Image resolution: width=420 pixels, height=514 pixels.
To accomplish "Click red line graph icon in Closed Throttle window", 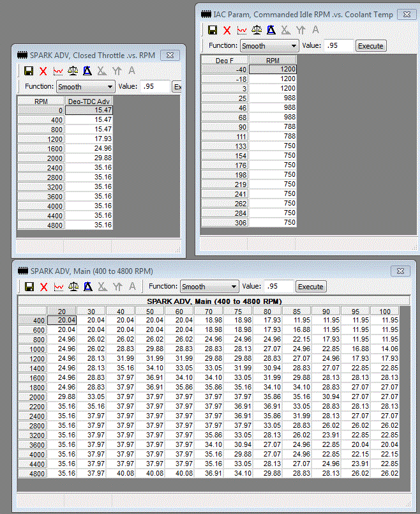I will 58,71.
